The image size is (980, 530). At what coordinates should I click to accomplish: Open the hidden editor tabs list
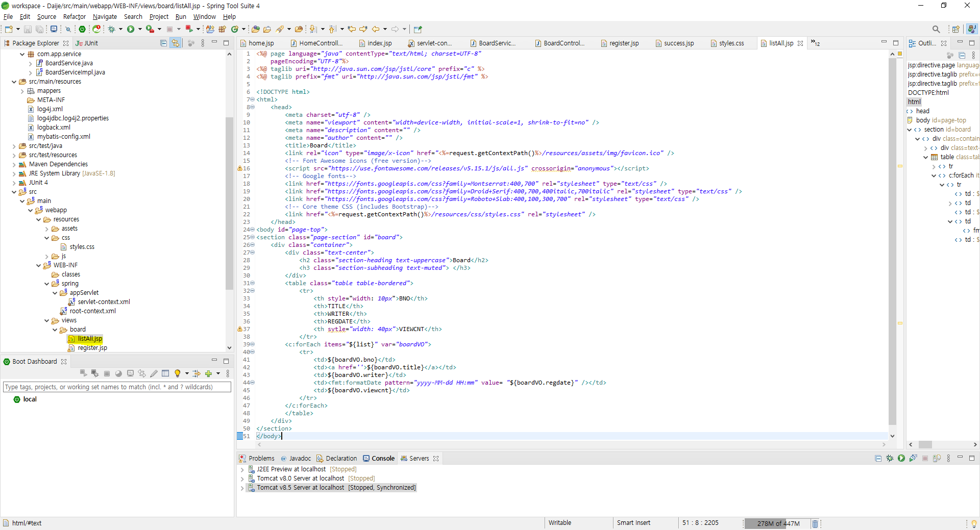point(815,43)
